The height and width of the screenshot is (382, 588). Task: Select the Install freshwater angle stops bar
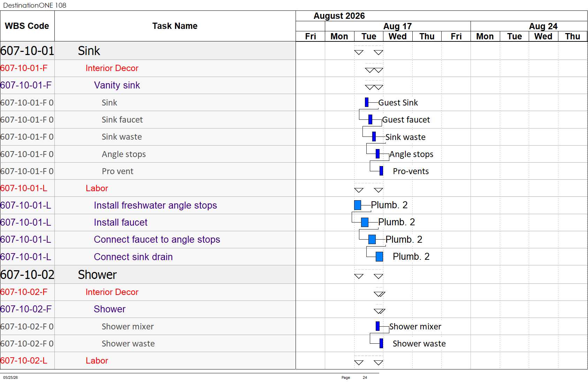click(357, 205)
